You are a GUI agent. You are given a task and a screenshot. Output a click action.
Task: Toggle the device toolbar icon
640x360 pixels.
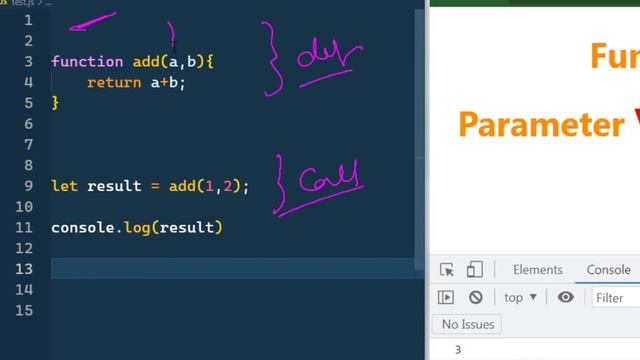coord(475,270)
